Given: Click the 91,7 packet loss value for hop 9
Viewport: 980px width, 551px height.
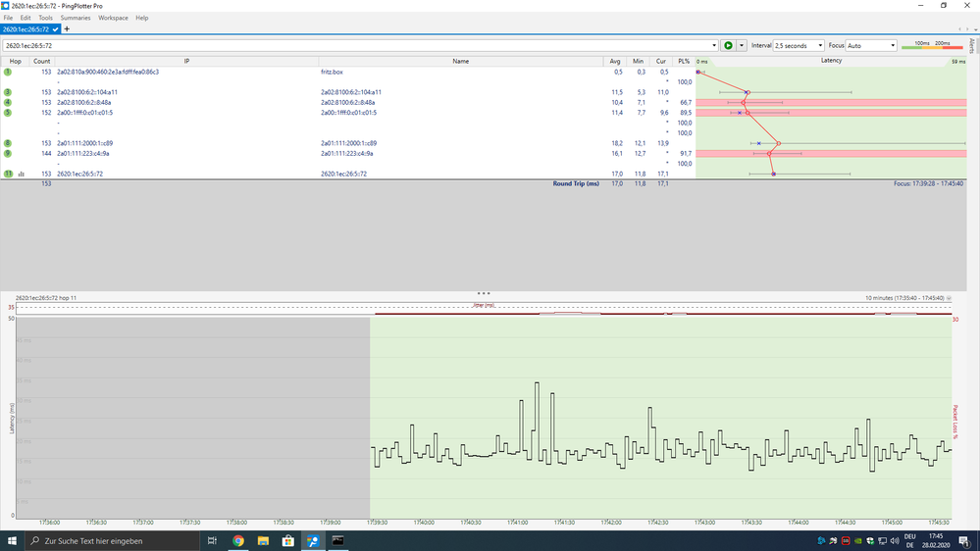Looking at the screenshot, I should coord(686,153).
